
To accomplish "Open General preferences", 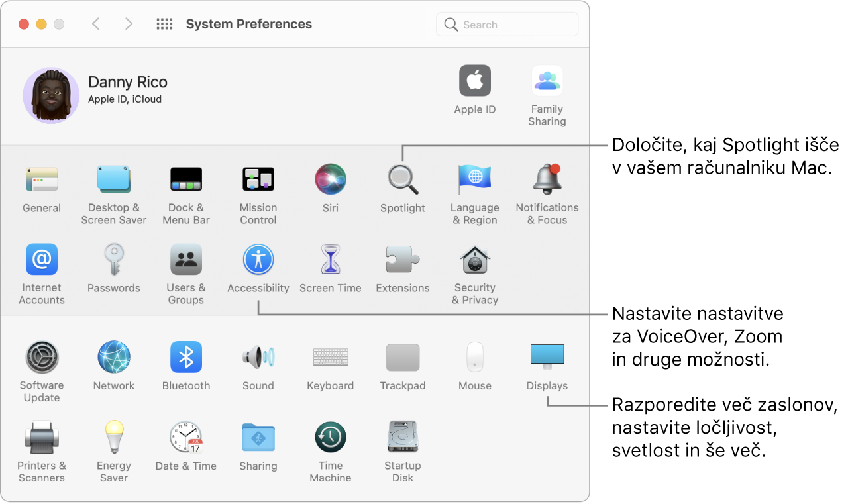I will 42,179.
